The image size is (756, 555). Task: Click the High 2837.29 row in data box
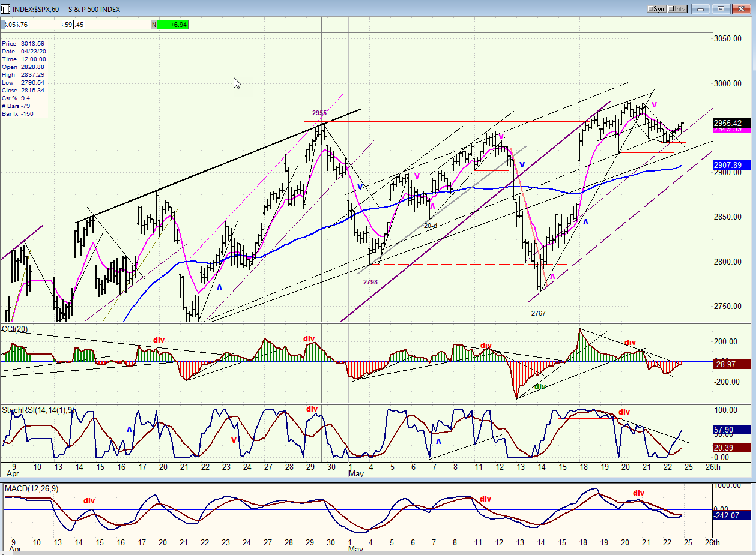pos(23,75)
